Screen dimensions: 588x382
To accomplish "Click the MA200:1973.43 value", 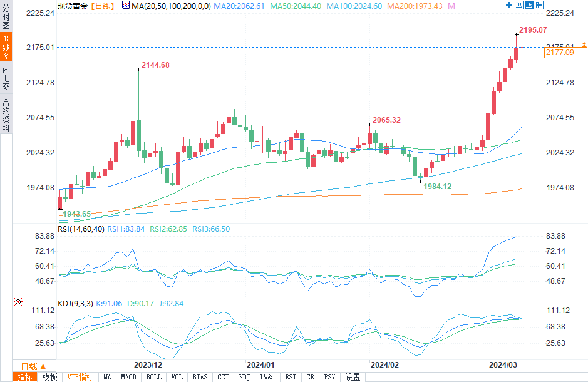I will point(415,6).
